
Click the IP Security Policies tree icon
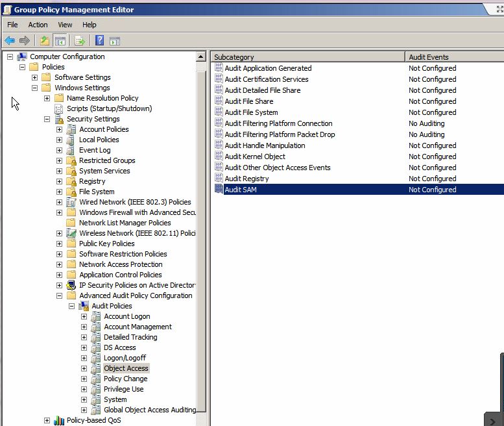[71, 285]
